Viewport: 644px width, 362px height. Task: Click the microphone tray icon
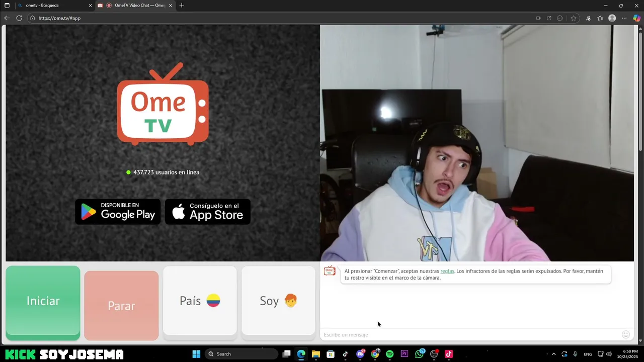[575, 354]
